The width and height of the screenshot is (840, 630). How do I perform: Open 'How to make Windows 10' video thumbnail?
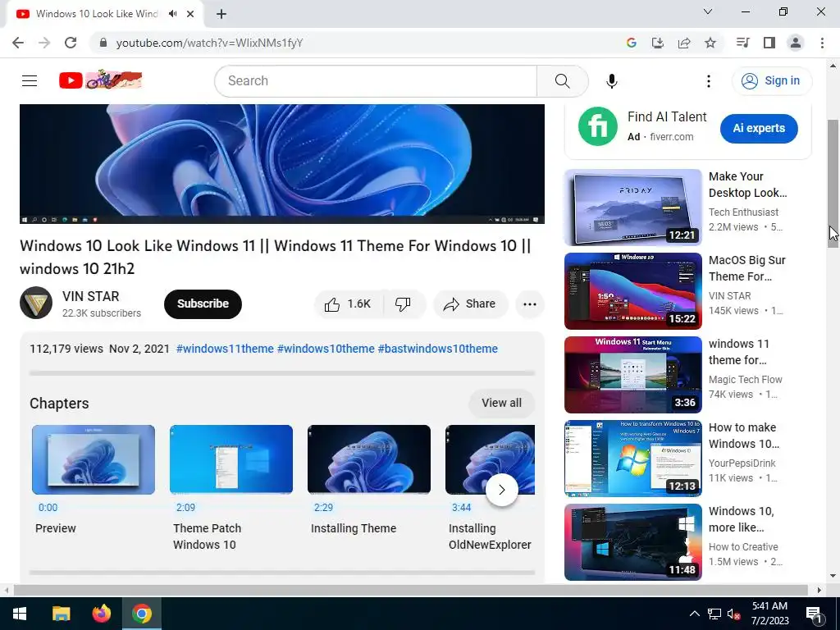point(633,458)
